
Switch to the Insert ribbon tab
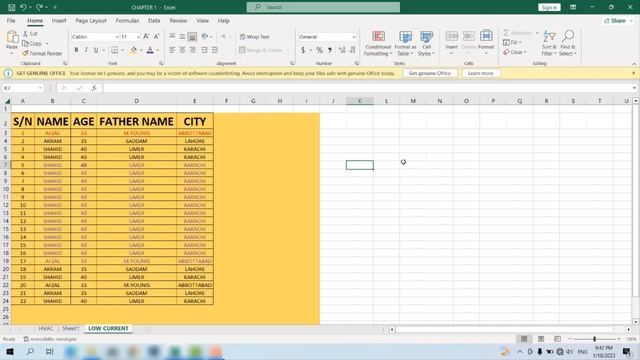point(59,20)
